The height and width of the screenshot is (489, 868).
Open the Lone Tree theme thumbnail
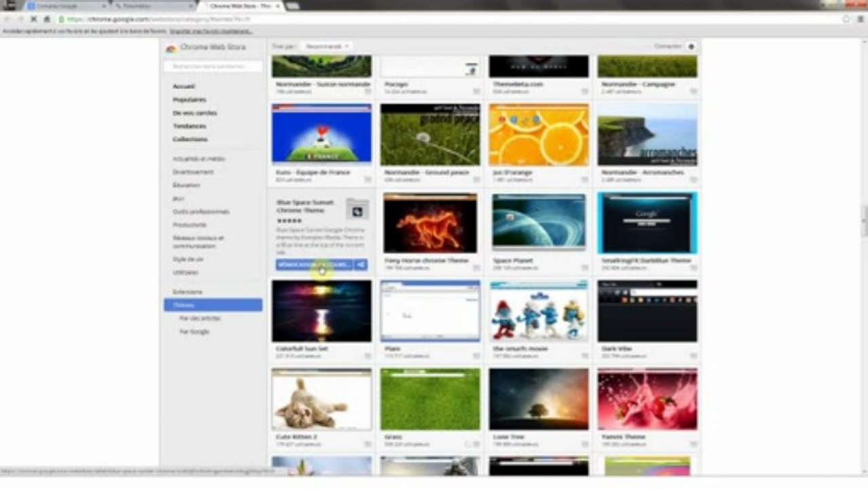(539, 399)
